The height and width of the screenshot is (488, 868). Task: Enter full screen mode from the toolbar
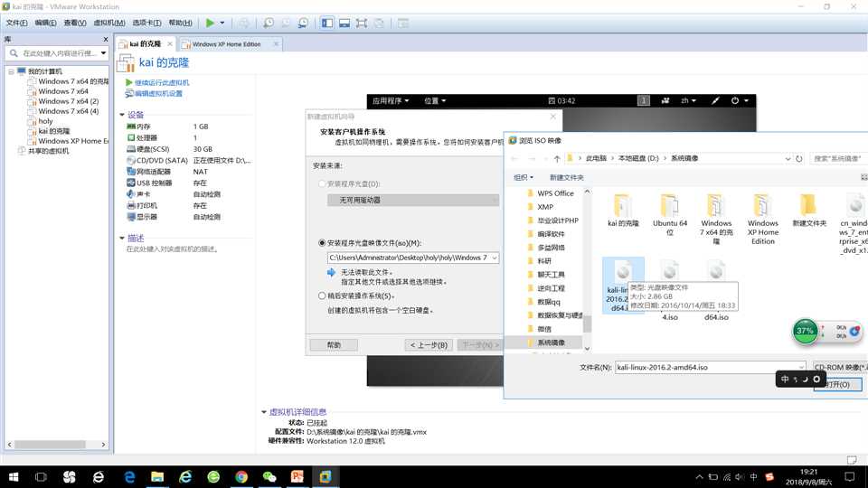(x=362, y=23)
